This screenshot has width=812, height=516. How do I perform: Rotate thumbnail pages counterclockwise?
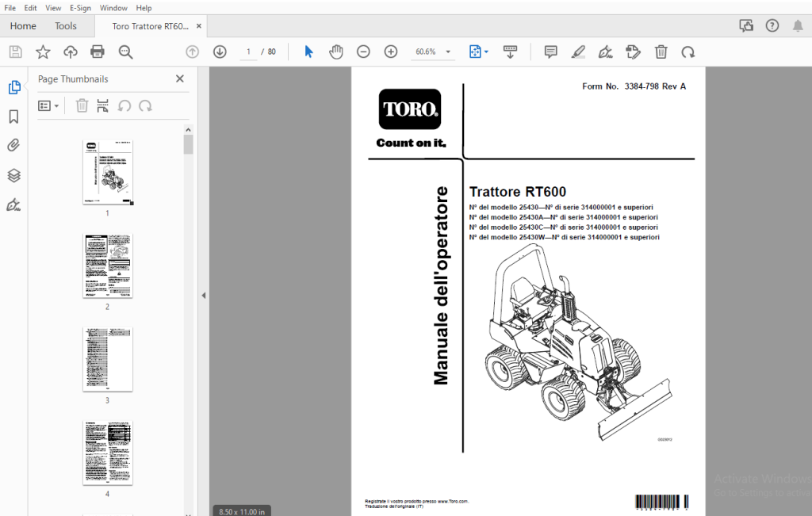click(x=124, y=106)
